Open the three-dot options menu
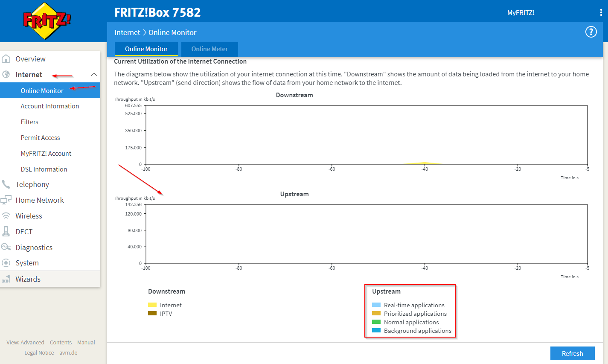Viewport: 608px width, 364px height. tap(601, 13)
